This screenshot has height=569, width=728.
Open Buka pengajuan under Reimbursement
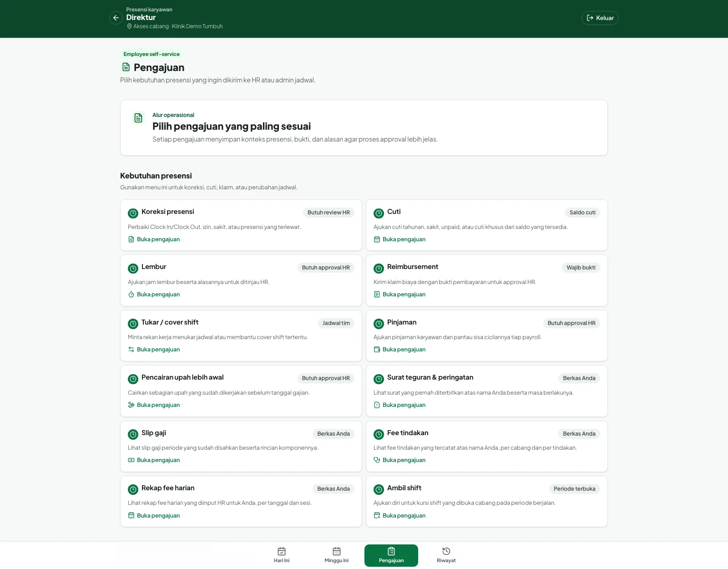point(399,295)
